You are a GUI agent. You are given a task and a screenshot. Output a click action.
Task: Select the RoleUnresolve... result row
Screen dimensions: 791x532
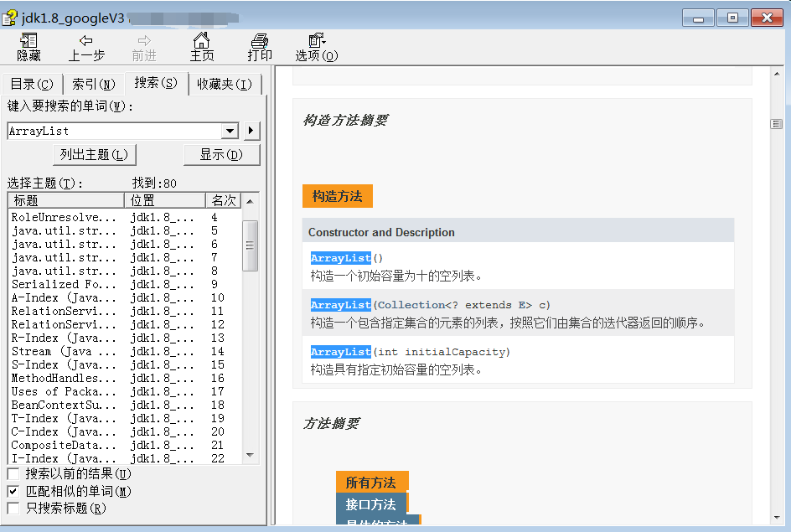(125, 217)
